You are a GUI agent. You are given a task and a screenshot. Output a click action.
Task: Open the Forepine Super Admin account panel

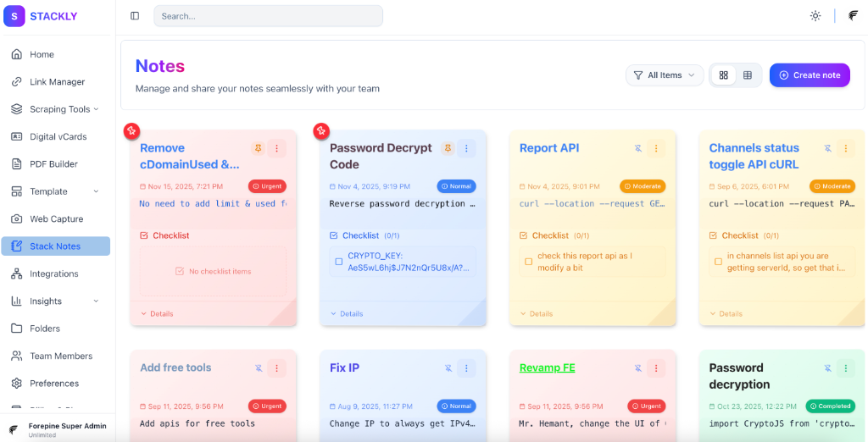[x=58, y=429]
